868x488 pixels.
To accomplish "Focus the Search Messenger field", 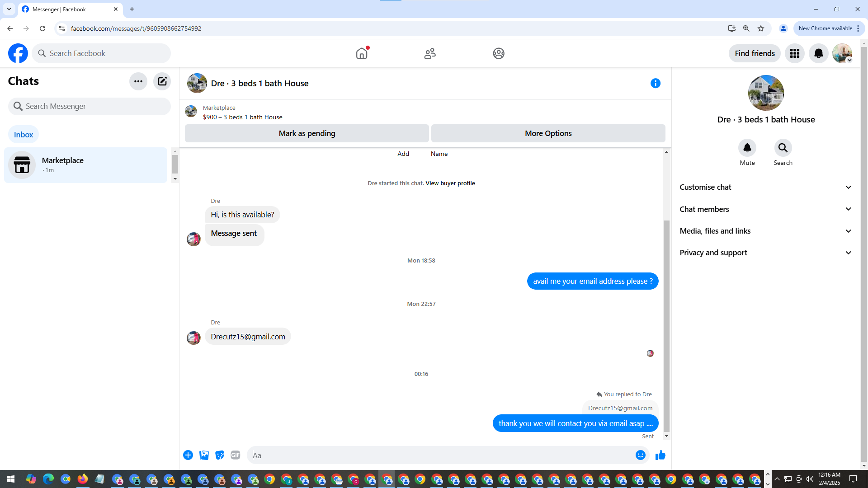I will (90, 106).
